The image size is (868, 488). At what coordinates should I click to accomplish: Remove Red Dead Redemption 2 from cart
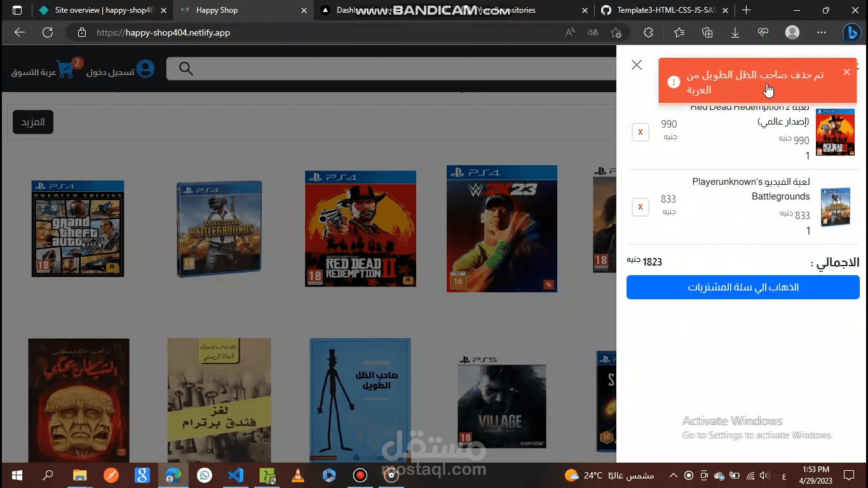tap(641, 132)
